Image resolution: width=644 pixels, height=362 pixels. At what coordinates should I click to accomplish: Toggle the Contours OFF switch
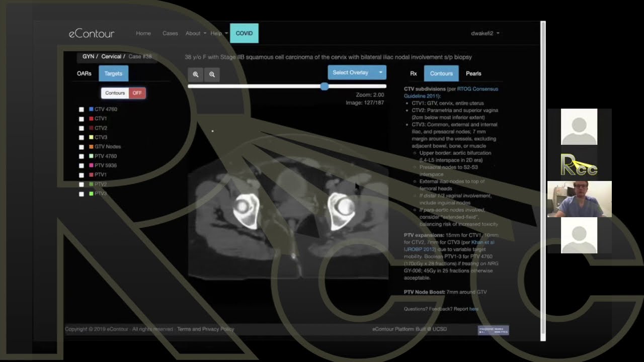pyautogui.click(x=123, y=93)
